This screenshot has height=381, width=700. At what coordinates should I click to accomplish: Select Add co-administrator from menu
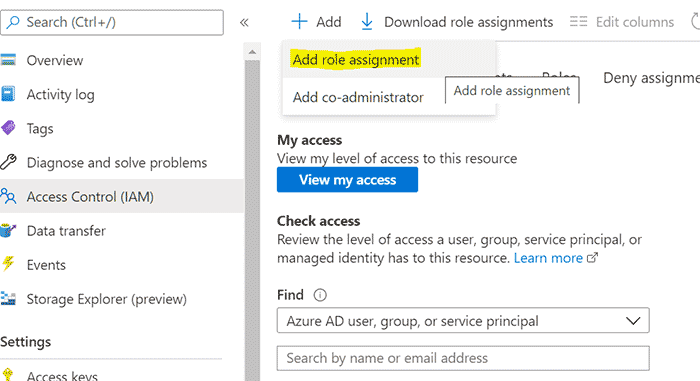(358, 97)
